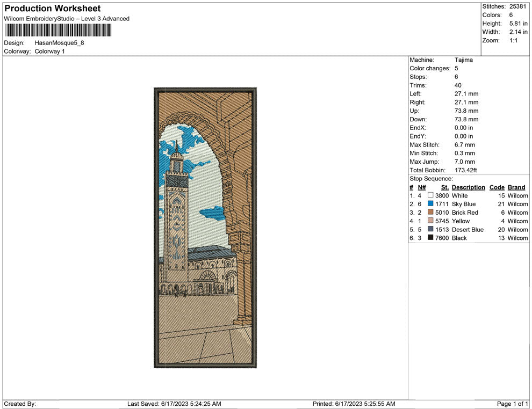532x409 pixels.
Task: Click the Production Worksheet title
Action: click(53, 9)
